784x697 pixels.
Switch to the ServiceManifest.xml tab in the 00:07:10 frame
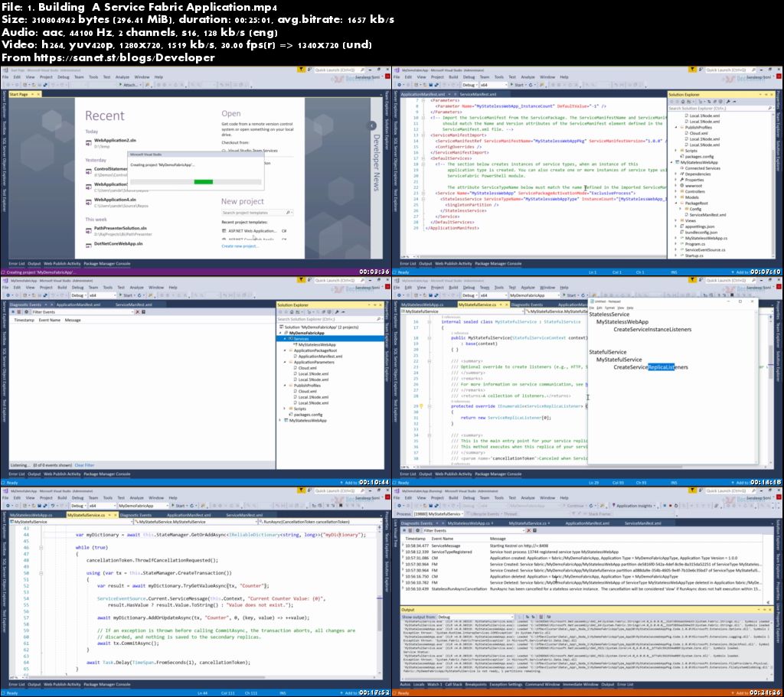coord(478,94)
